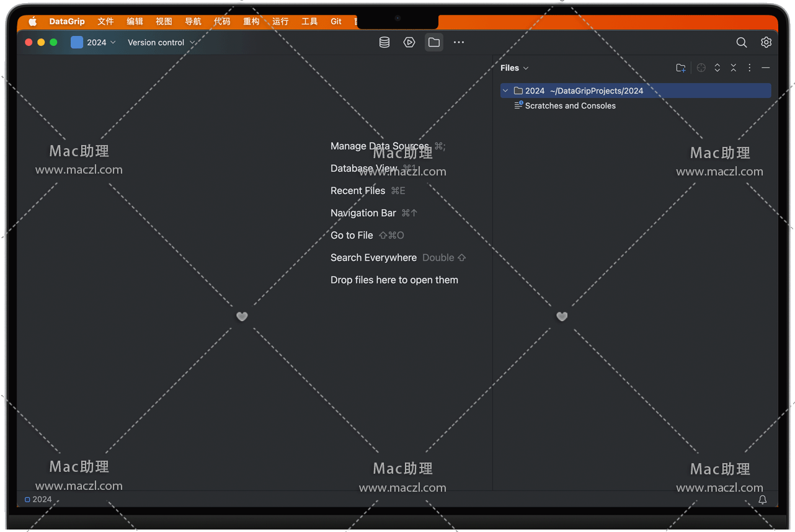
Task: Open the settings gear icon
Action: [x=766, y=42]
